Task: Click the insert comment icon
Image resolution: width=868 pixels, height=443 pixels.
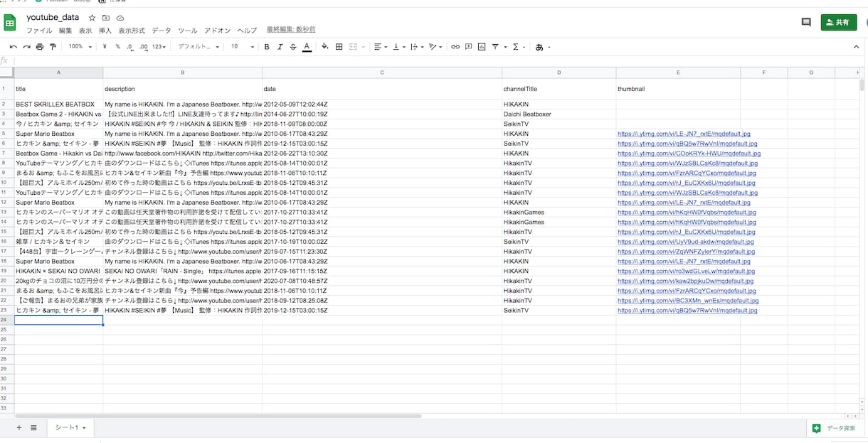Action: point(468,47)
